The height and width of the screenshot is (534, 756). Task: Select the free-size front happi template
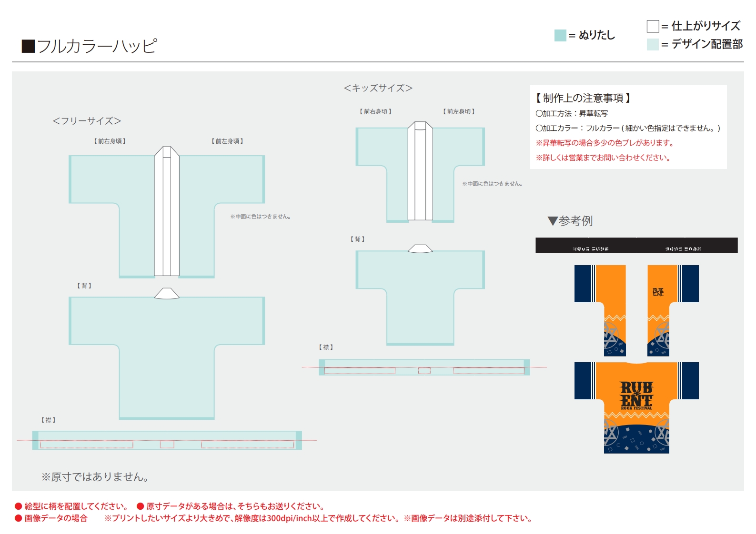point(167,212)
